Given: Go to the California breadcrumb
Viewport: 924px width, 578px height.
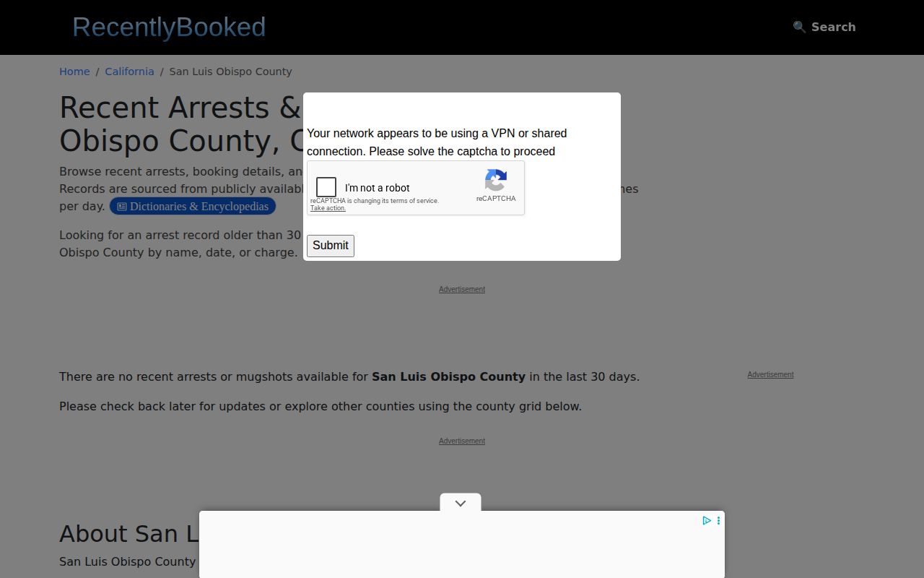Looking at the screenshot, I should (x=129, y=72).
